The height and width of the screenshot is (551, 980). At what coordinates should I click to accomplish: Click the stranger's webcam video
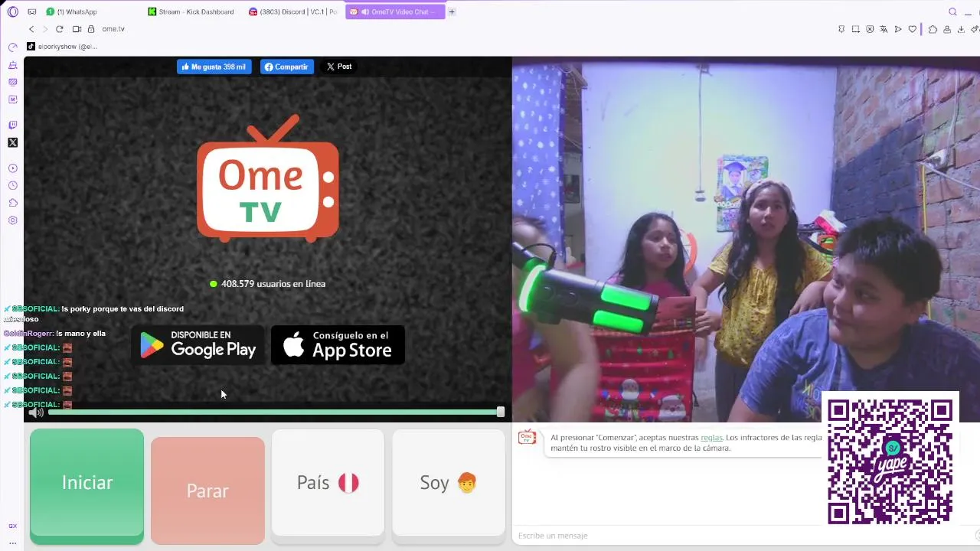(746, 239)
